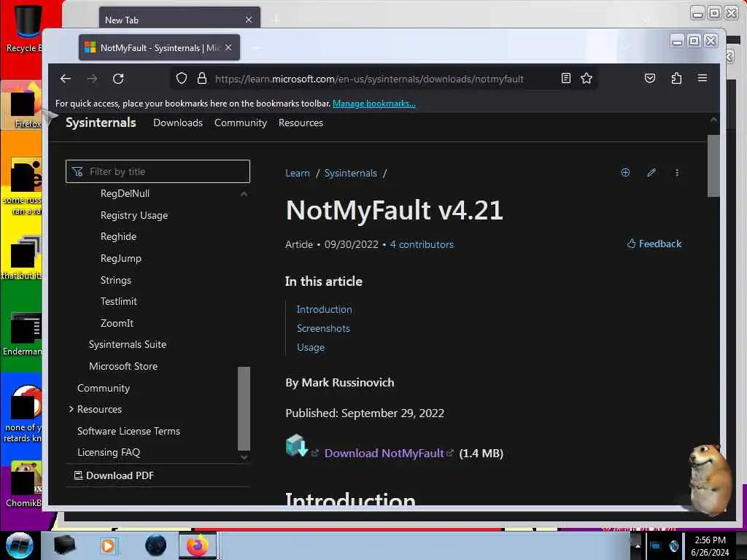Open the Firefox hamburger menu
The height and width of the screenshot is (560, 747).
coord(703,78)
